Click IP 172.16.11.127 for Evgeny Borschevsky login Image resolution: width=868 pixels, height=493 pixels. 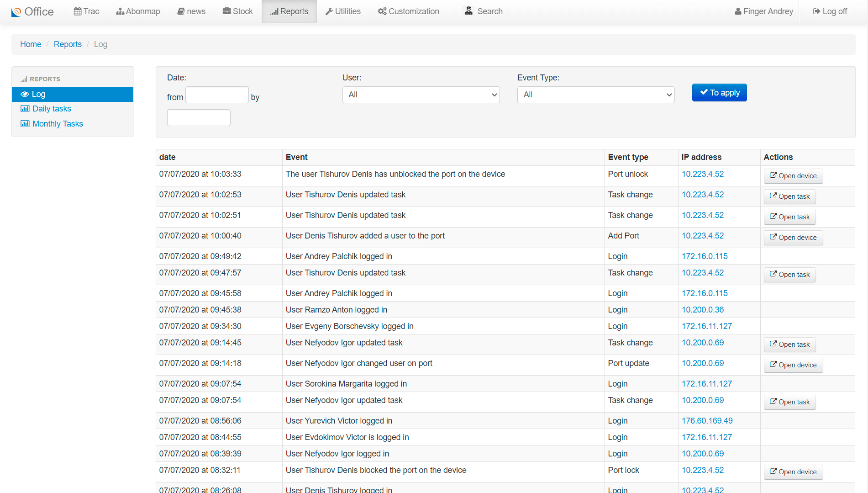(x=707, y=326)
